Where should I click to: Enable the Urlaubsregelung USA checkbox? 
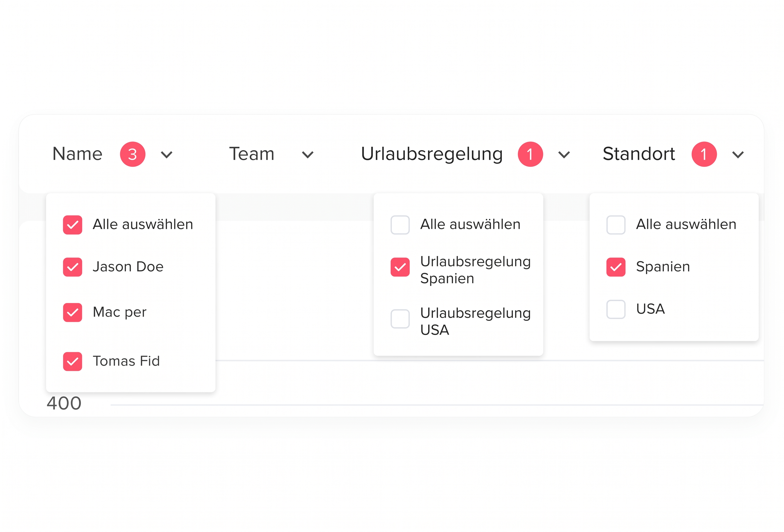click(x=400, y=319)
